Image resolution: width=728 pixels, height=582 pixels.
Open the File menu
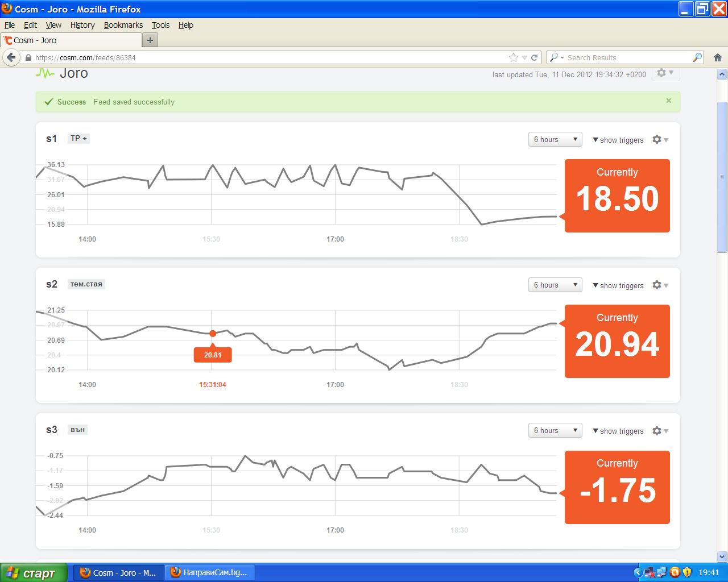click(10, 25)
